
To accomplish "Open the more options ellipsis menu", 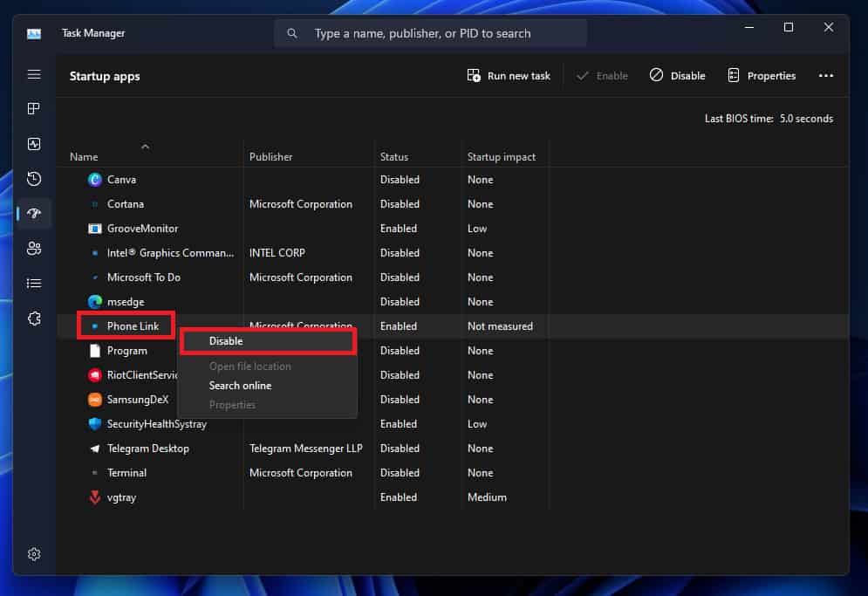I will click(x=825, y=76).
